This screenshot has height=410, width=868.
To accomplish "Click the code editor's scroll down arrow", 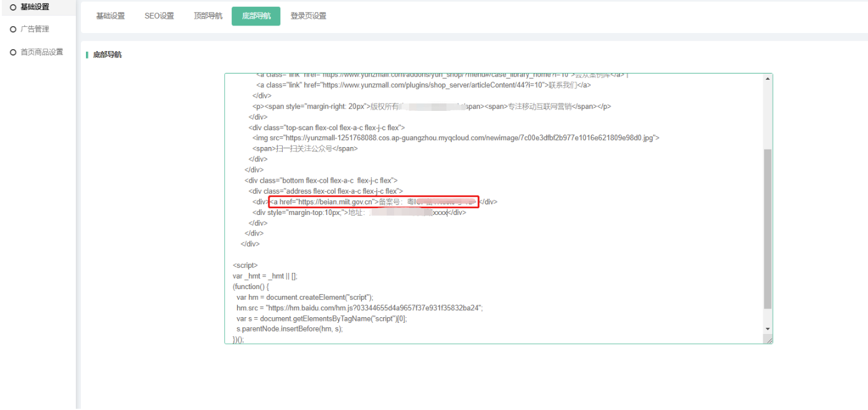I will (768, 328).
